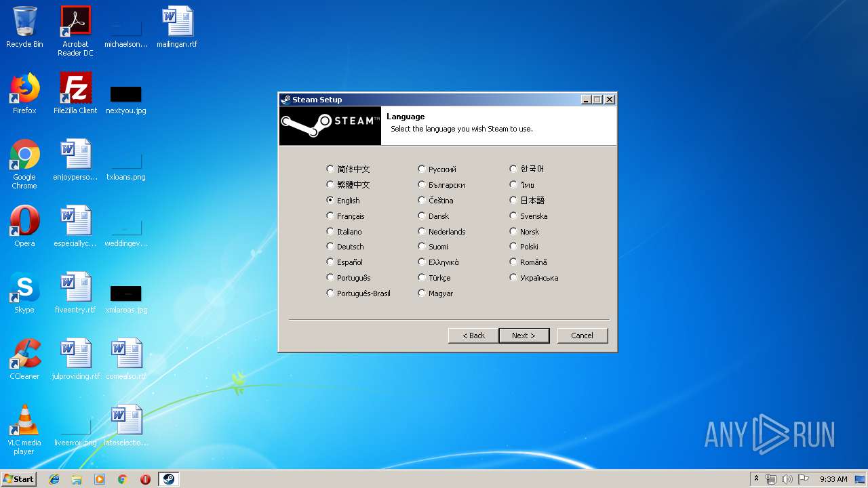Screen dimensions: 868x488
Task: Open the Action Center flag tray icon
Action: tap(803, 479)
